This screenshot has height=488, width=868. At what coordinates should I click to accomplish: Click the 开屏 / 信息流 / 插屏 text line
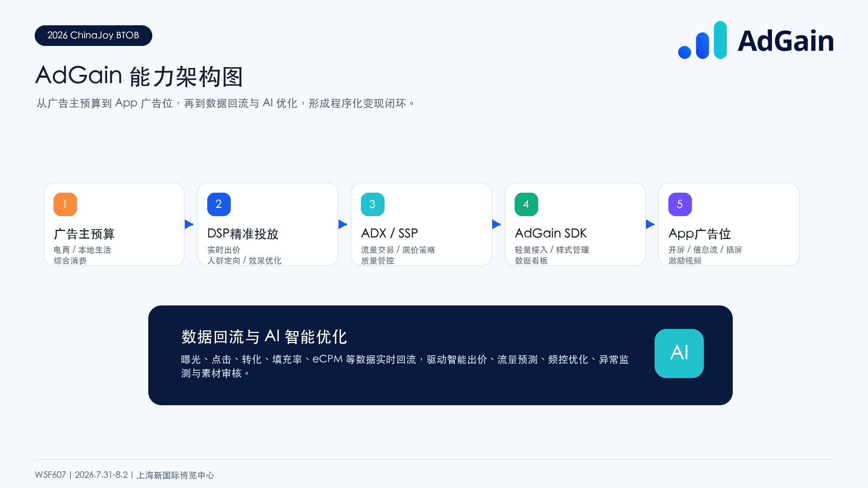(x=705, y=250)
